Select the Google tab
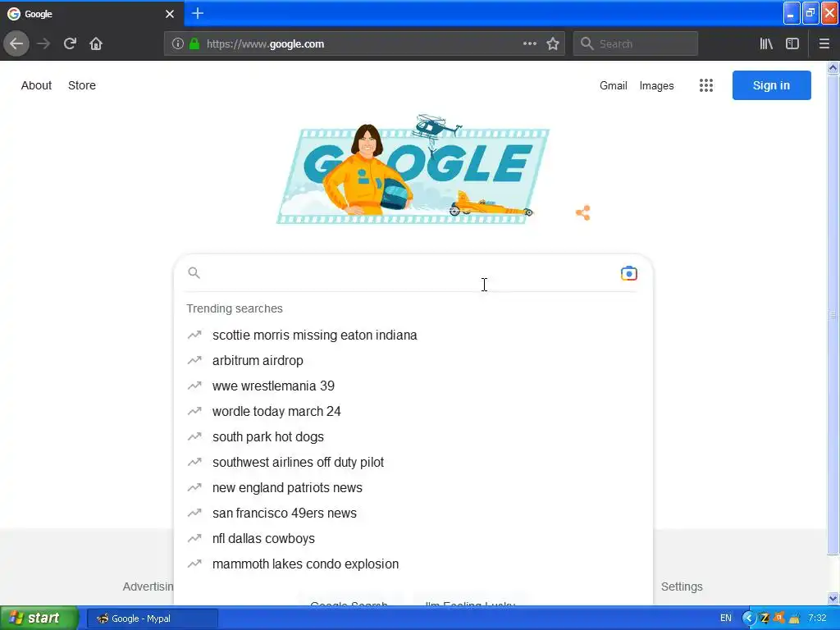 (91, 14)
